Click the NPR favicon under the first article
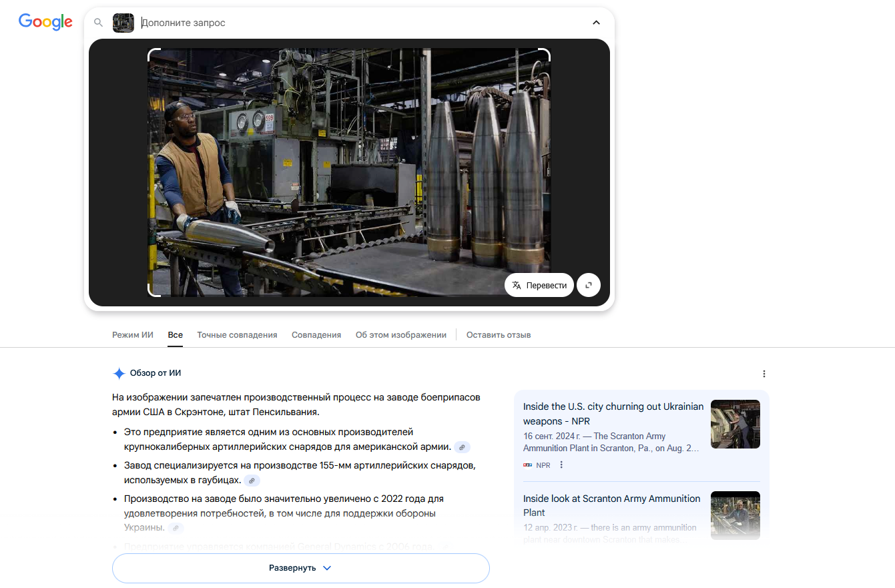 [x=528, y=465]
